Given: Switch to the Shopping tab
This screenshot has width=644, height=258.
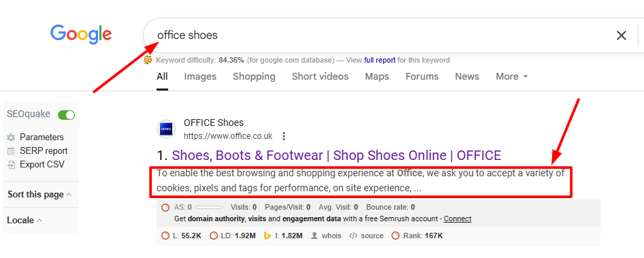Looking at the screenshot, I should click(x=254, y=76).
